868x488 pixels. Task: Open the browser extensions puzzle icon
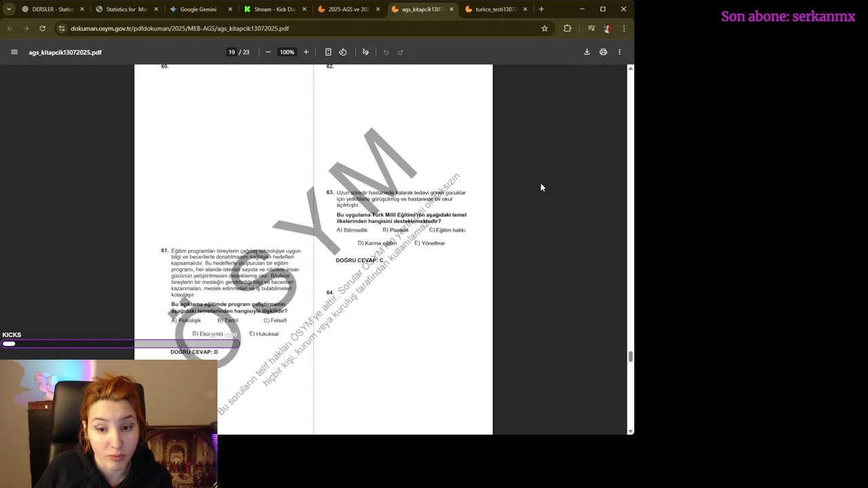tap(567, 28)
